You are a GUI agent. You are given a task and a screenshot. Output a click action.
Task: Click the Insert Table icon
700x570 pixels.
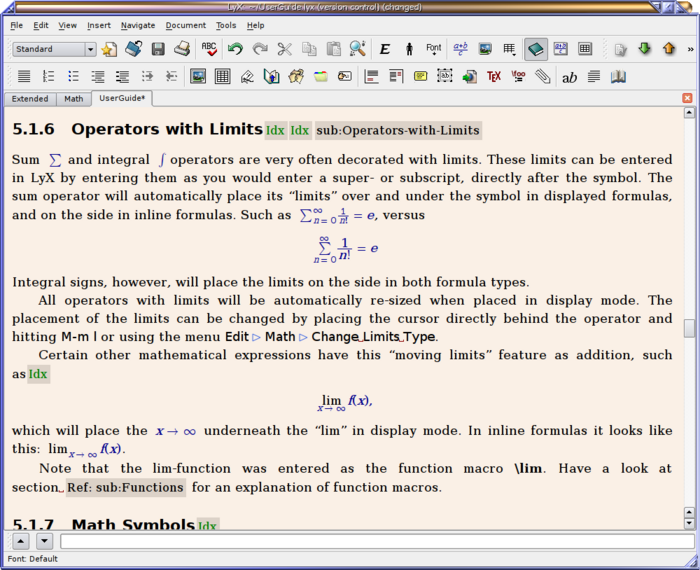coord(511,48)
